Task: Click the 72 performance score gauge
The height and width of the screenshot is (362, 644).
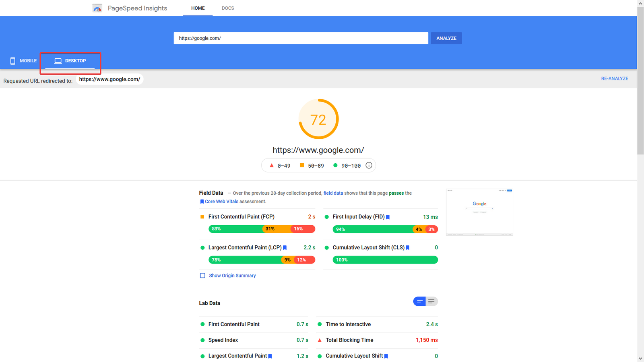Action: pos(318,119)
